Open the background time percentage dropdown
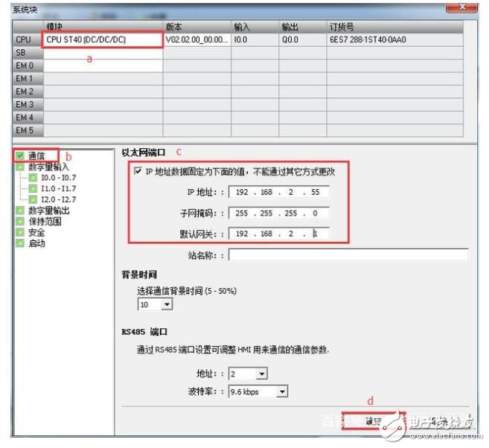489x448 pixels. click(x=167, y=304)
